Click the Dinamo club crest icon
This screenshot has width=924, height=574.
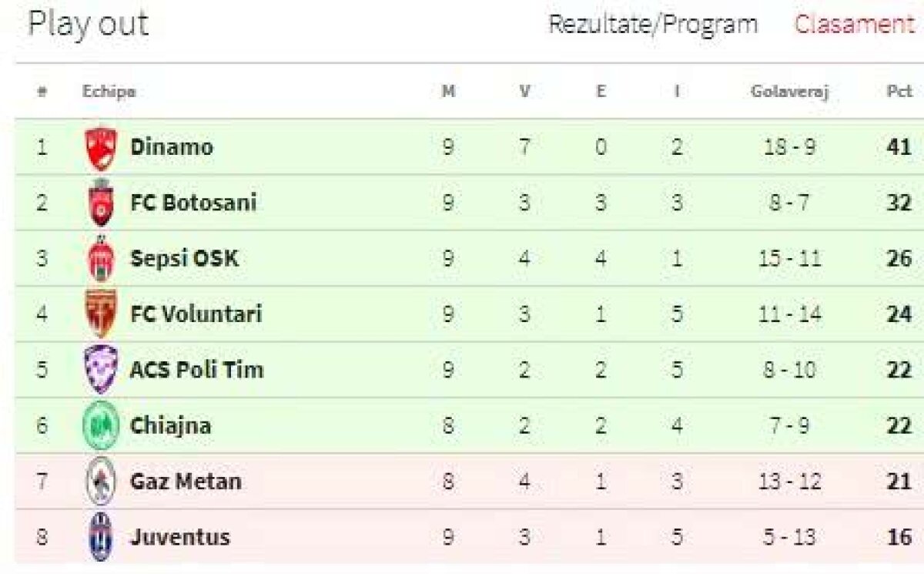click(101, 148)
